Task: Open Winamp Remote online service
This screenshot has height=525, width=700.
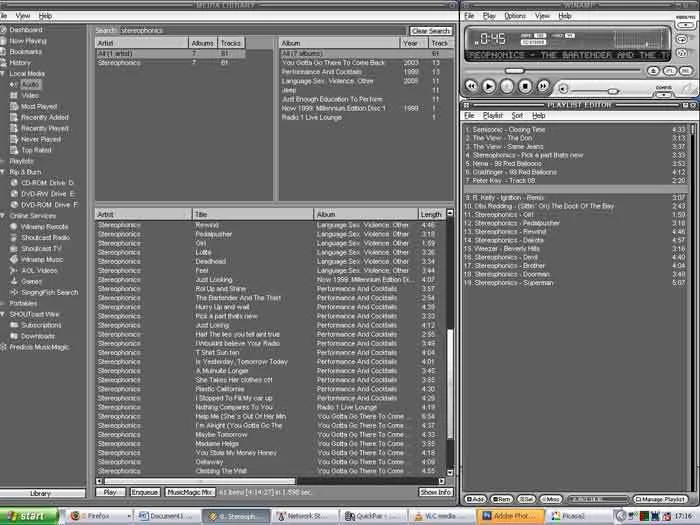Action: pyautogui.click(x=44, y=227)
